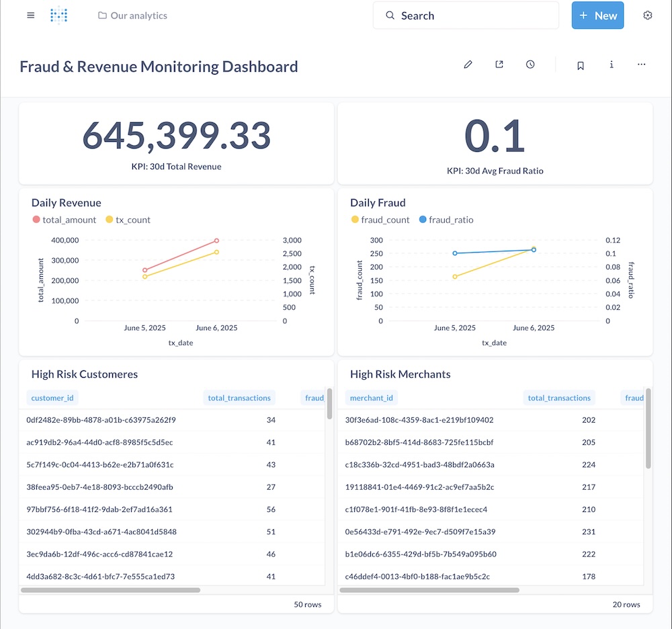672x629 pixels.
Task: Open the dashboard more-options ellipsis menu
Action: point(641,64)
